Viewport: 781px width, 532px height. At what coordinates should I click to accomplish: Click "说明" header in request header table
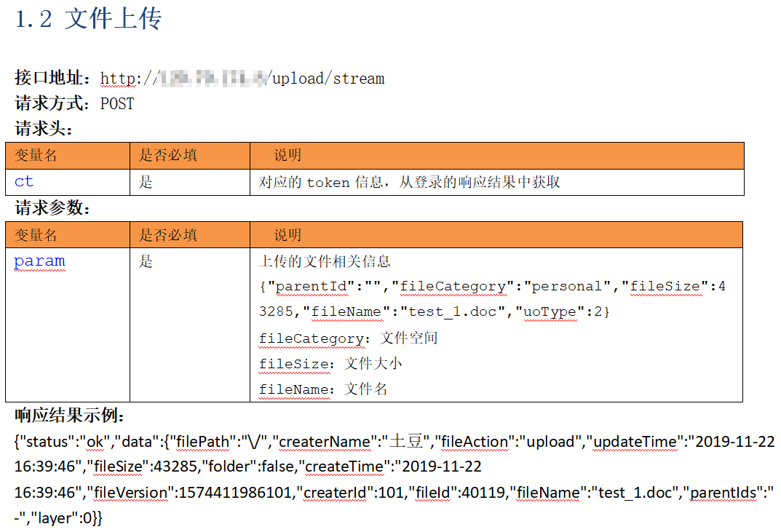288,156
